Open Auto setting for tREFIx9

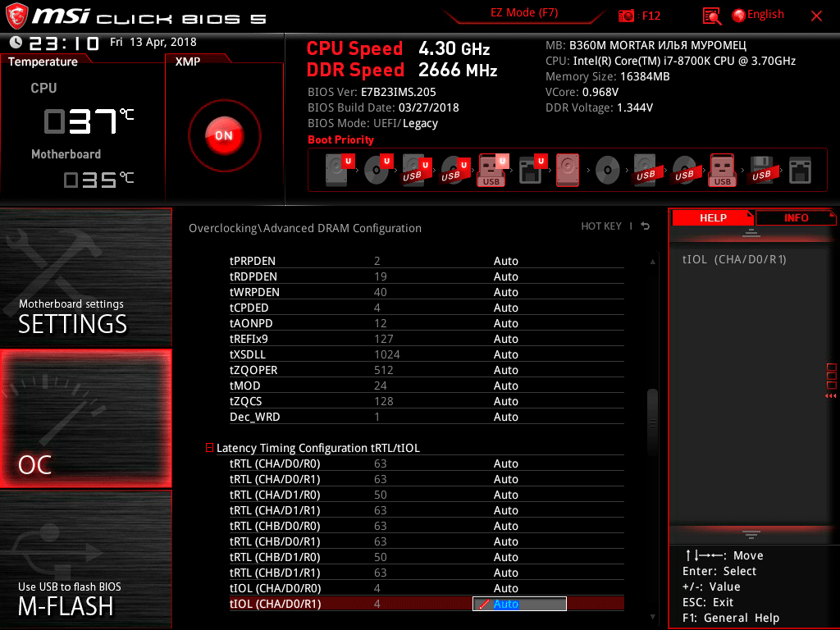point(505,339)
